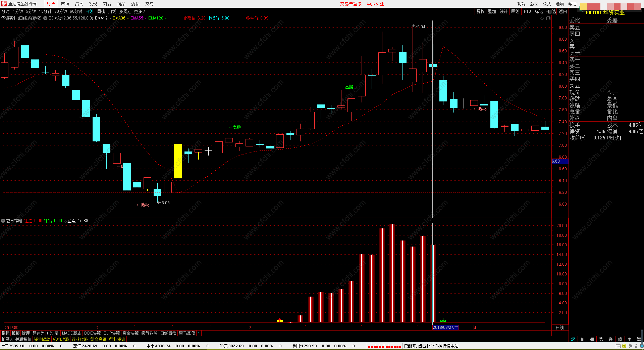Switch chart to 60分钟 period
Viewport: 644px width, 350px height.
tap(76, 11)
